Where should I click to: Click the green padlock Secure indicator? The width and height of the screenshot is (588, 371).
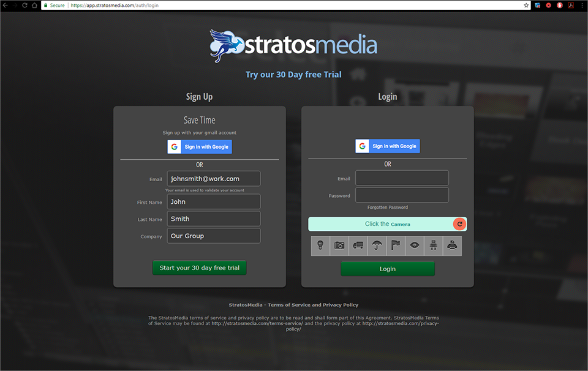(55, 6)
